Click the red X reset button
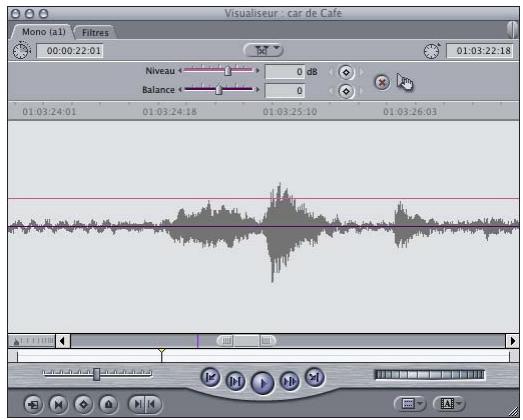 382,82
